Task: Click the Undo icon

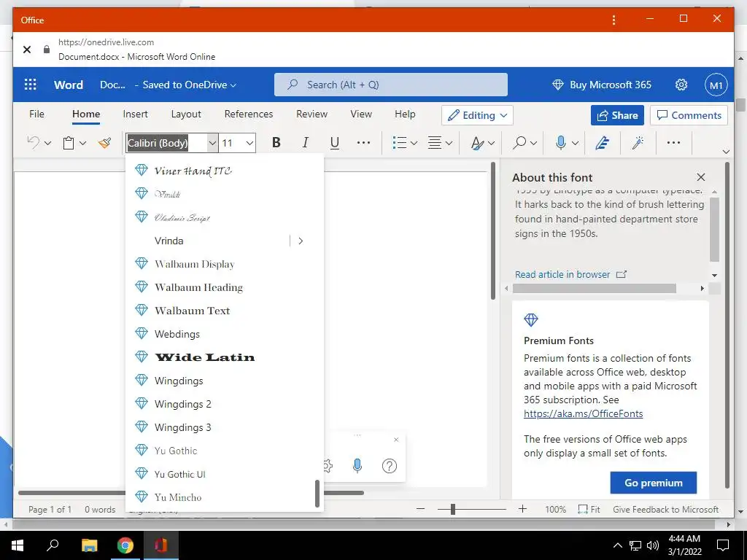Action: [34, 142]
